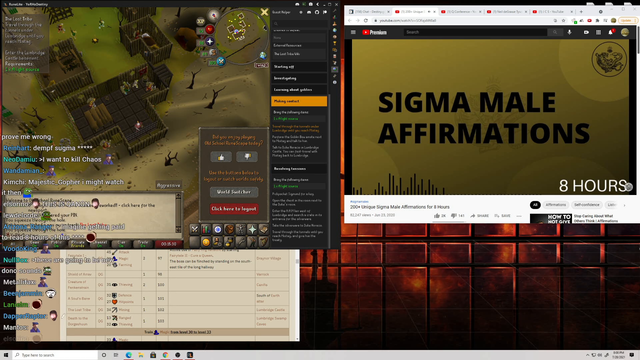Reload the YouTube page
The width and height of the screenshot is (640, 360).
(366, 20)
